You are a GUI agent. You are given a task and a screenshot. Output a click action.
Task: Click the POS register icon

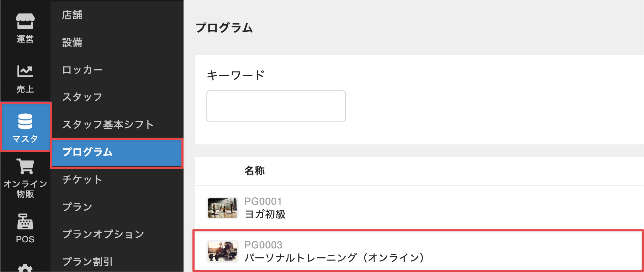pyautogui.click(x=25, y=222)
